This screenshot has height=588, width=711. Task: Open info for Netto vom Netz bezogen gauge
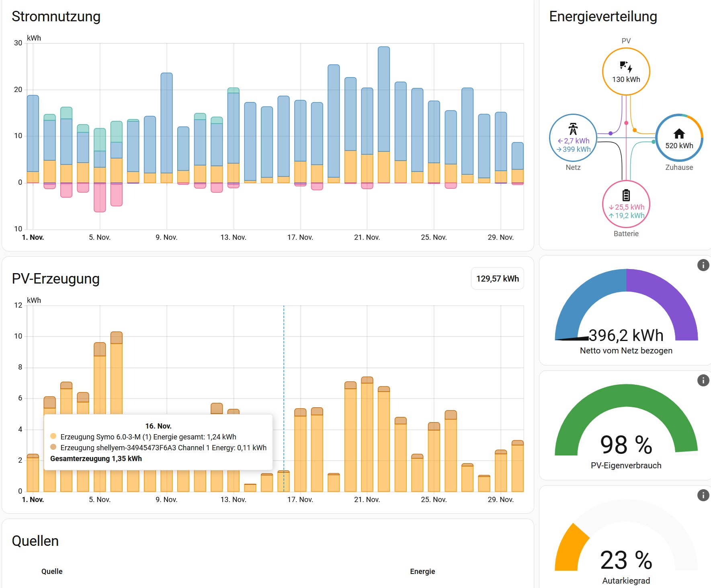tap(703, 265)
